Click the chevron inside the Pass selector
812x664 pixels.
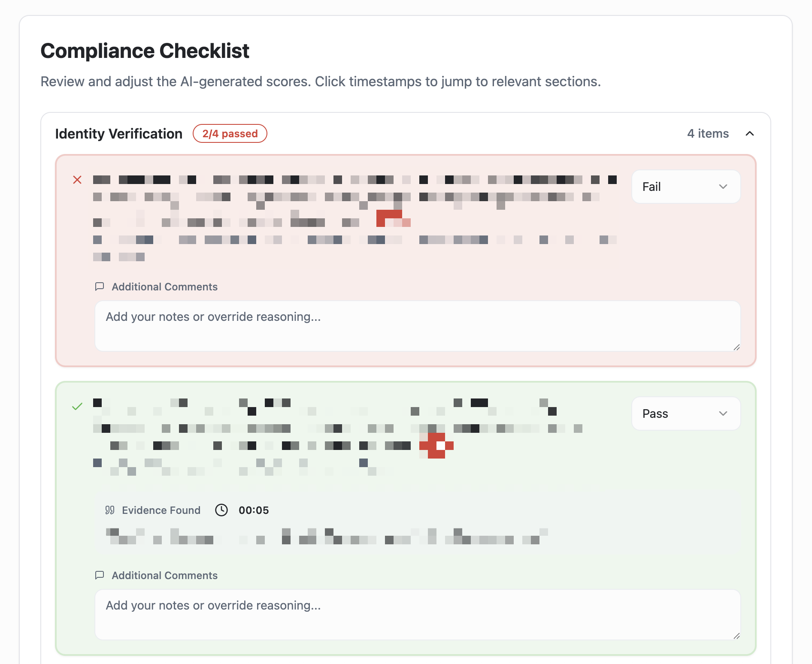point(724,413)
